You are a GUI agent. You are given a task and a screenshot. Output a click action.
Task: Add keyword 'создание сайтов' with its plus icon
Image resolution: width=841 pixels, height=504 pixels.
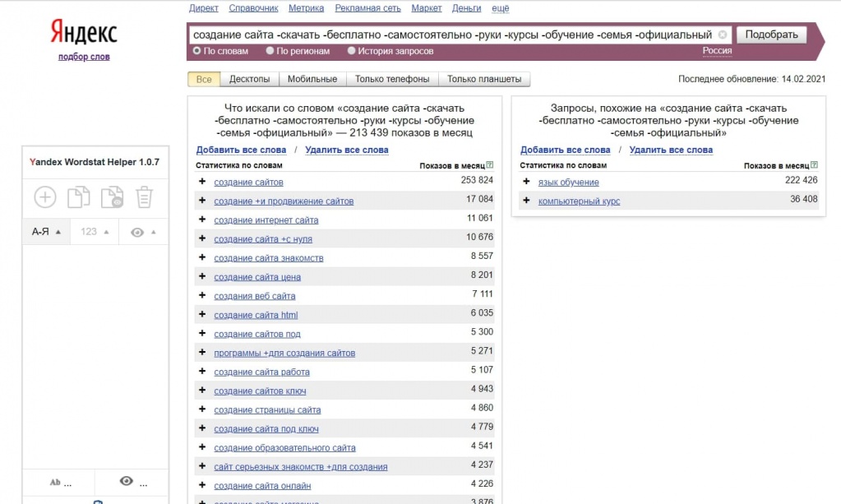coord(202,182)
